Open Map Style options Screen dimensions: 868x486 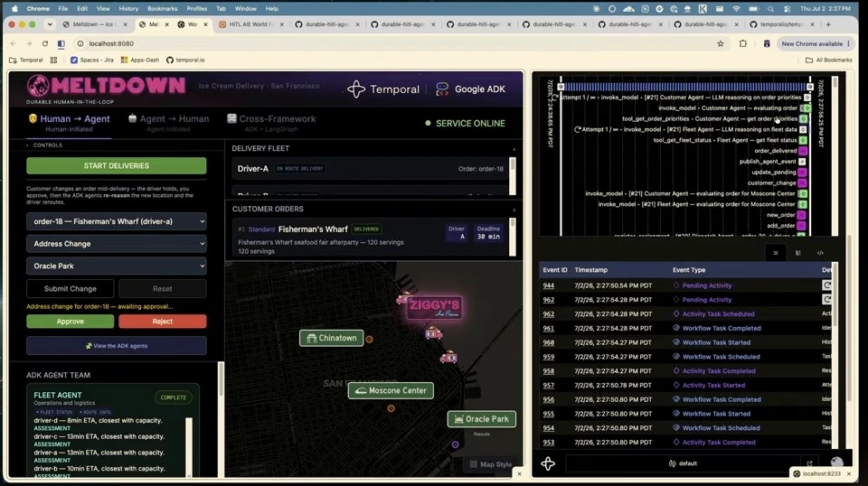(x=490, y=464)
